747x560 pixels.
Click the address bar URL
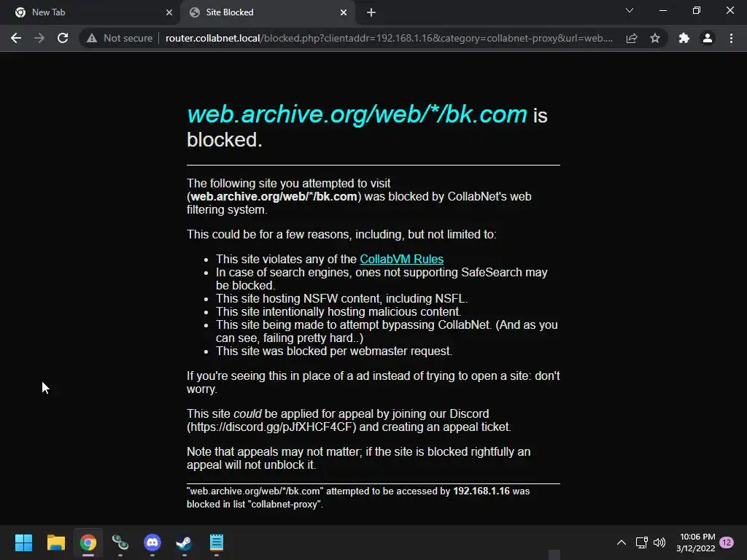point(389,38)
